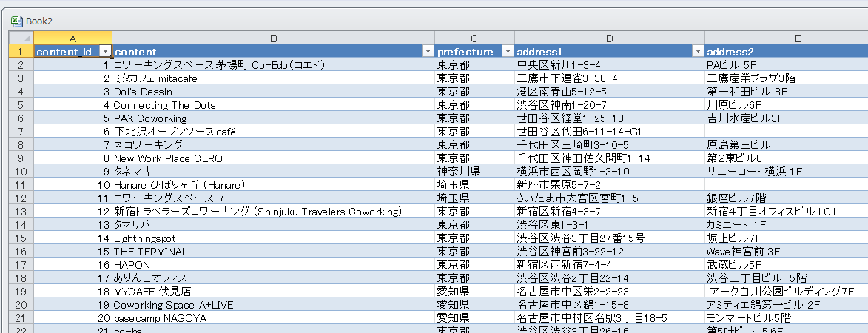This screenshot has width=868, height=333.
Task: Click cell 'HAPON'
Action: [x=274, y=264]
